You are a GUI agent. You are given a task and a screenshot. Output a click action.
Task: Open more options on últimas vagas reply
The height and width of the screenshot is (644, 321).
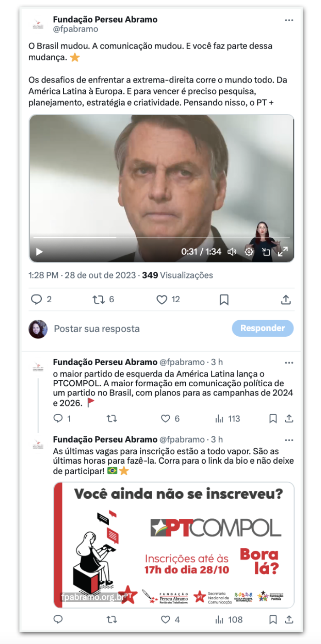click(289, 440)
